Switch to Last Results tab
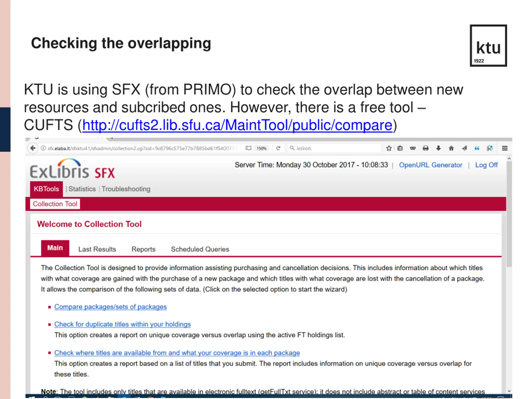Viewport: 532px width, 399px height. point(97,249)
